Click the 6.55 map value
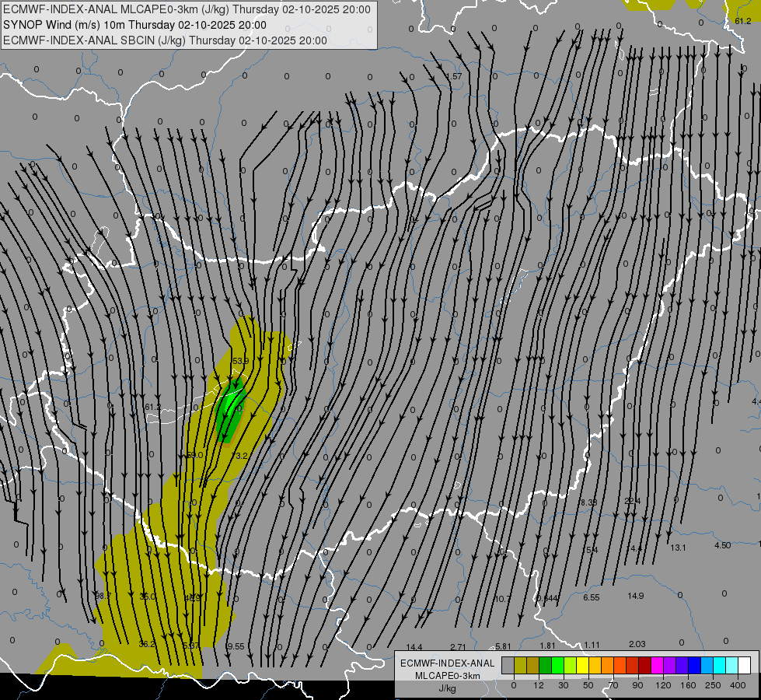Viewport: 761px width, 700px height. (591, 597)
